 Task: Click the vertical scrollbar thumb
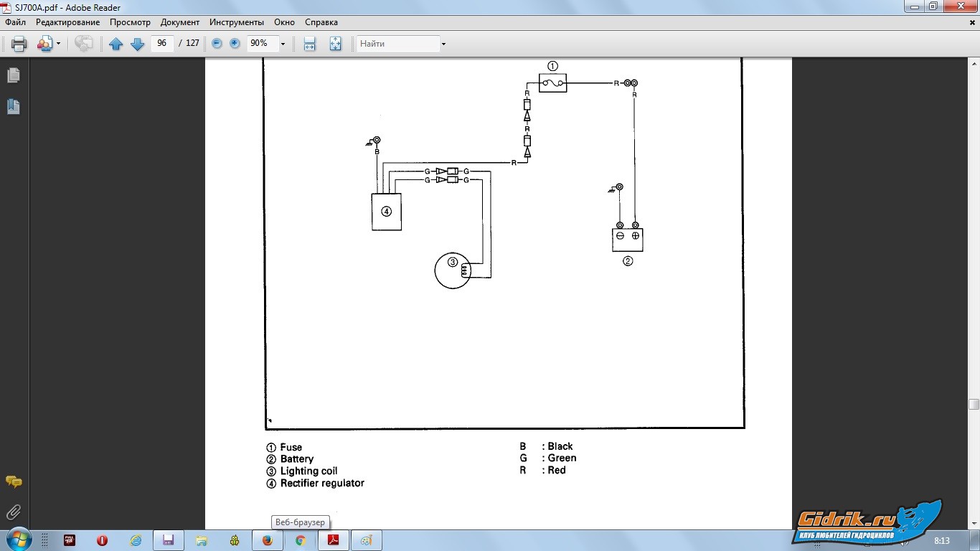(974, 404)
